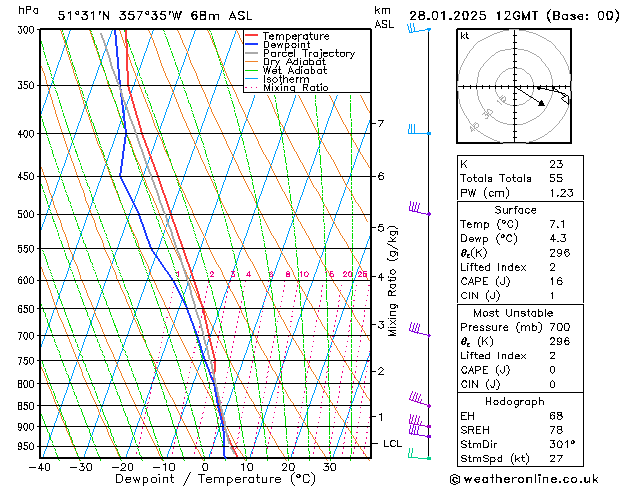
Task: Click the 'km ASL' label above altitude axis
Action: pyautogui.click(x=384, y=17)
